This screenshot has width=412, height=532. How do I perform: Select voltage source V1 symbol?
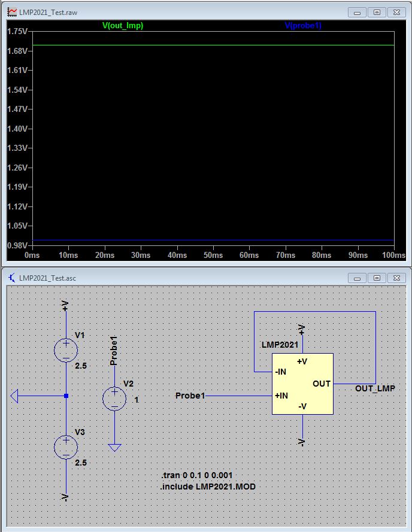pos(66,351)
